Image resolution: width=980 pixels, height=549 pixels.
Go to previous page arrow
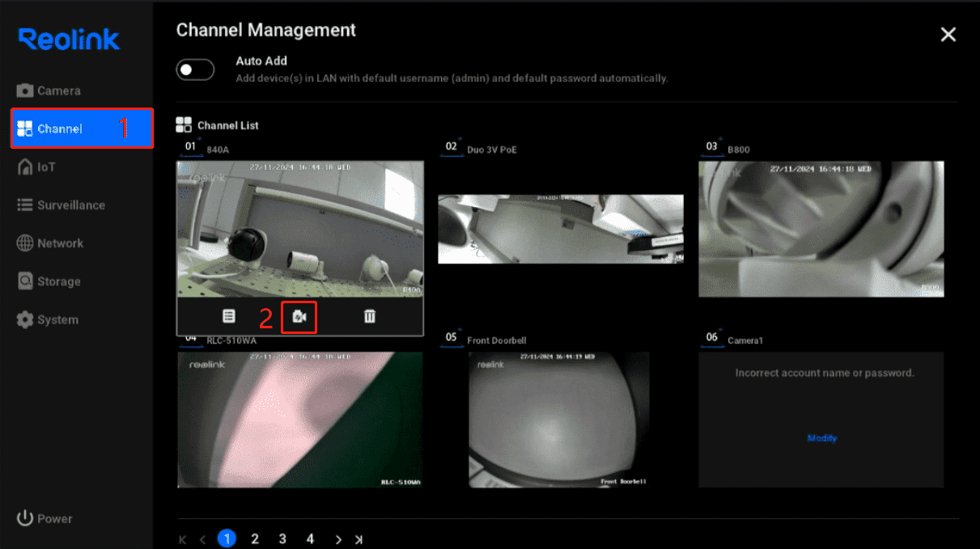(x=203, y=539)
